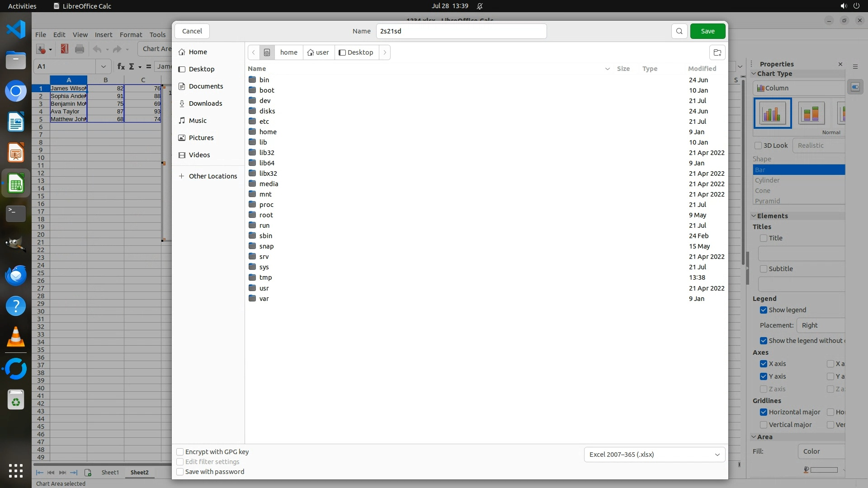The image size is (868, 488).
Task: Open the Excel 2007-365 file type dropdown
Action: tap(654, 455)
